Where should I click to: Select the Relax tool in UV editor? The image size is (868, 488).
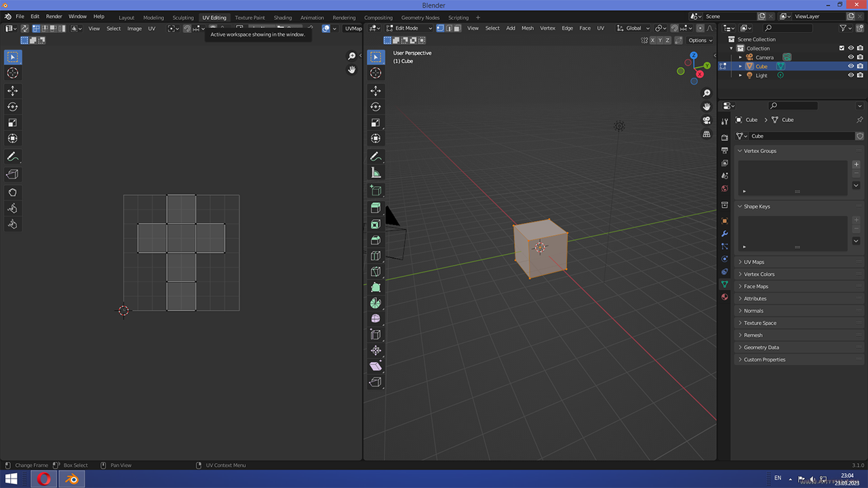pos(13,208)
